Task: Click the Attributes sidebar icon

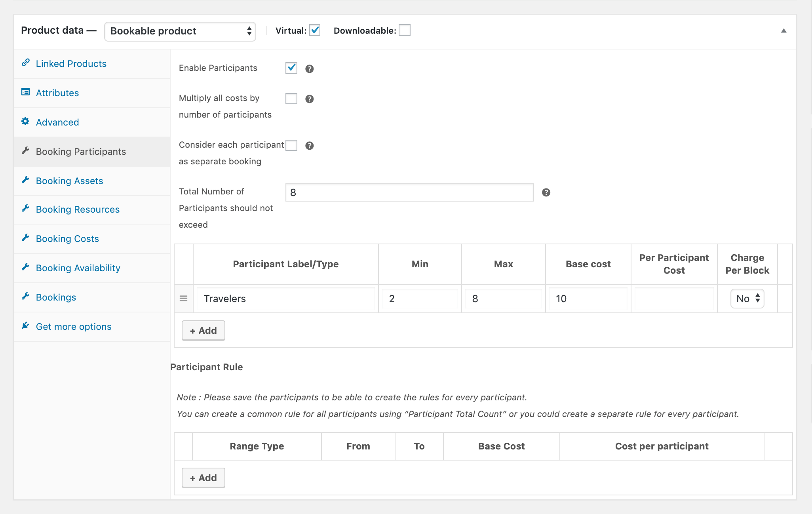Action: [x=26, y=92]
